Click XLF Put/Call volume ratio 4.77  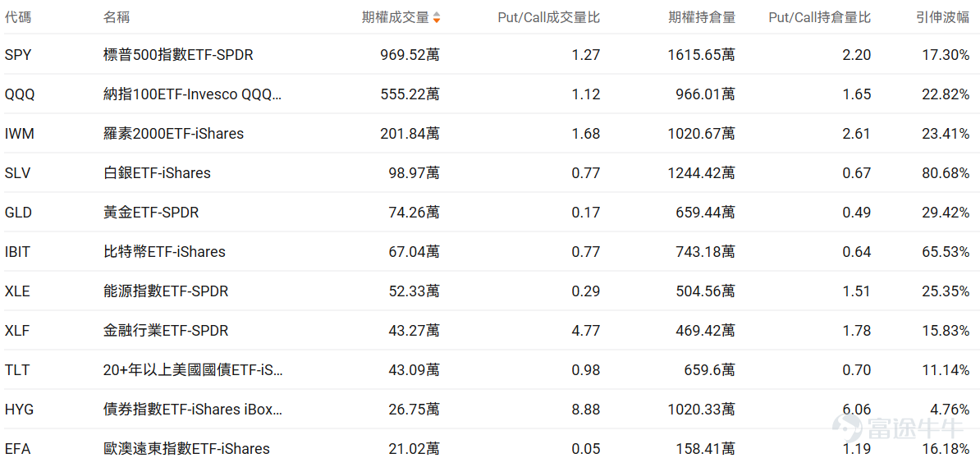(x=586, y=331)
